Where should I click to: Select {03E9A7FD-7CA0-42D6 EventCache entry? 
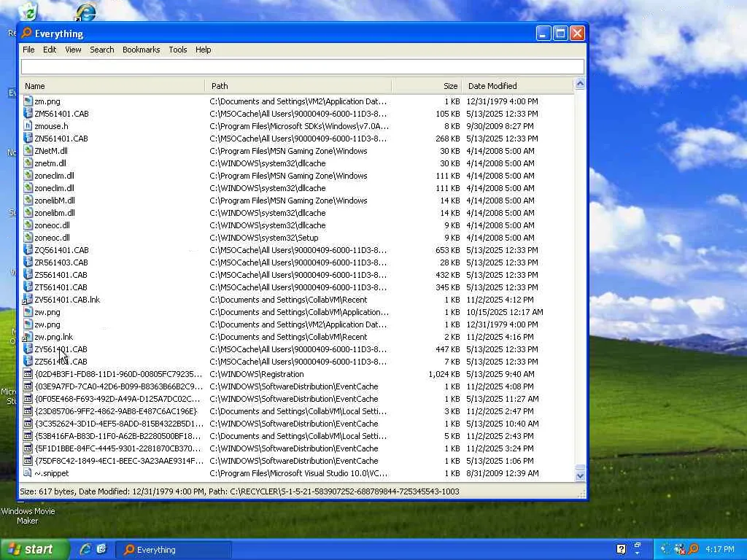pyautogui.click(x=298, y=386)
